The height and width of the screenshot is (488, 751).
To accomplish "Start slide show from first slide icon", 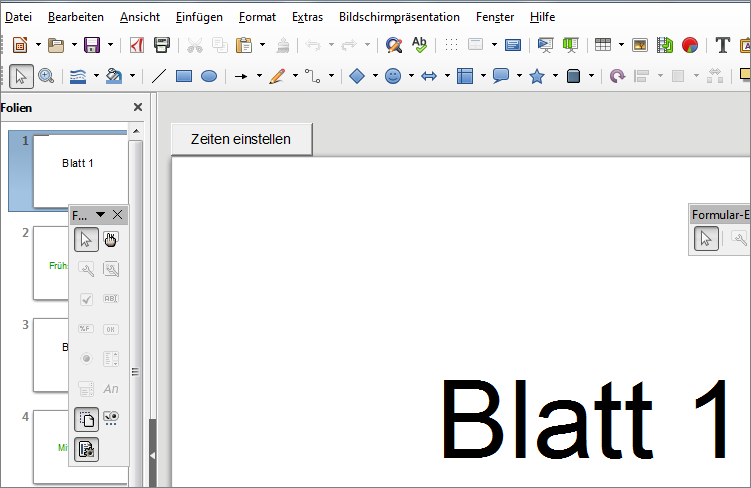I will [545, 45].
